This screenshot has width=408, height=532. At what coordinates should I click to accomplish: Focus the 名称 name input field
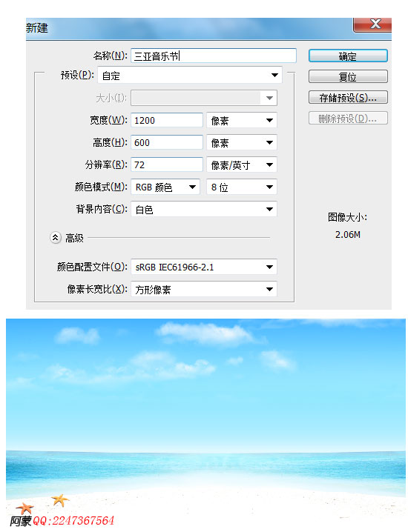tap(214, 56)
